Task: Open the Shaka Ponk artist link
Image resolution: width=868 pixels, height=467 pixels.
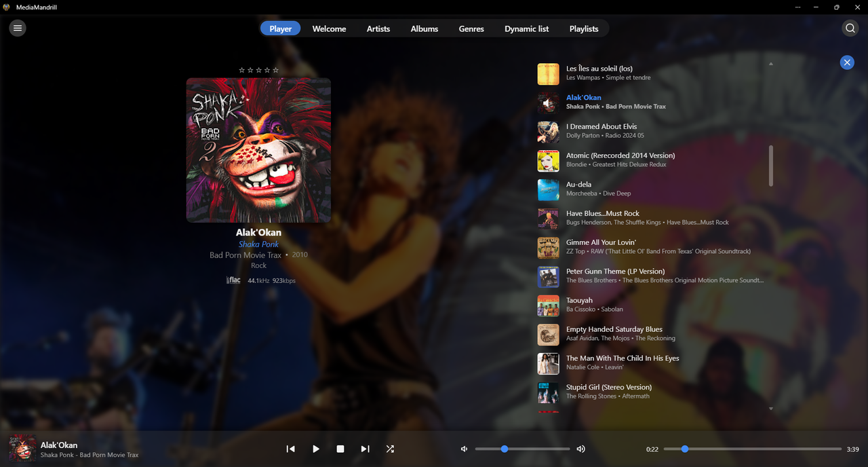Action: pyautogui.click(x=258, y=244)
